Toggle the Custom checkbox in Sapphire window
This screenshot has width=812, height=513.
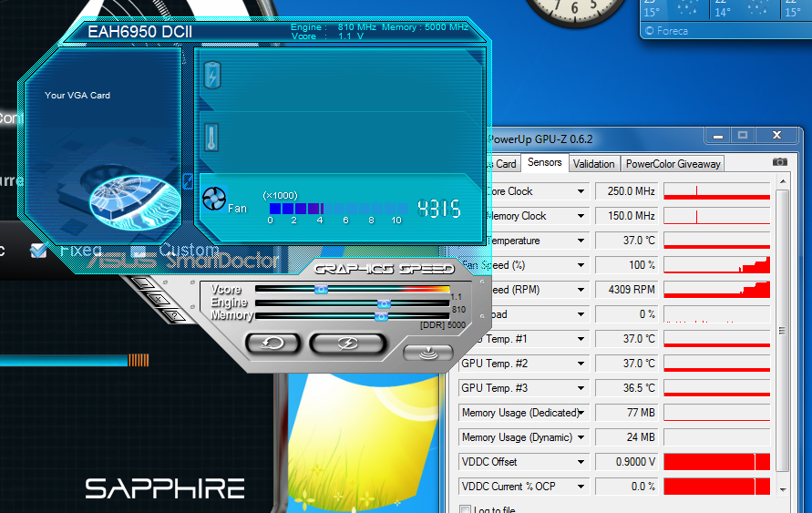(x=139, y=251)
